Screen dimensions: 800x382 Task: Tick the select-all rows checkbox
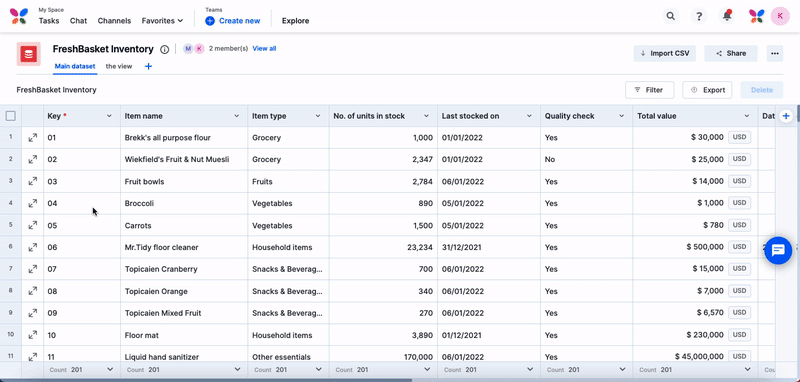(11, 116)
